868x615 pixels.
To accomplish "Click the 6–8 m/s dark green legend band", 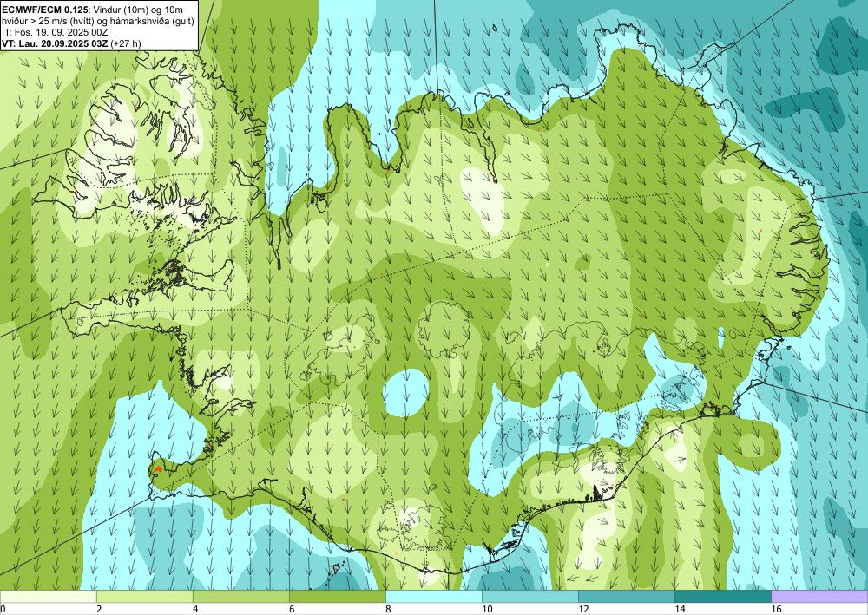I will [337, 596].
